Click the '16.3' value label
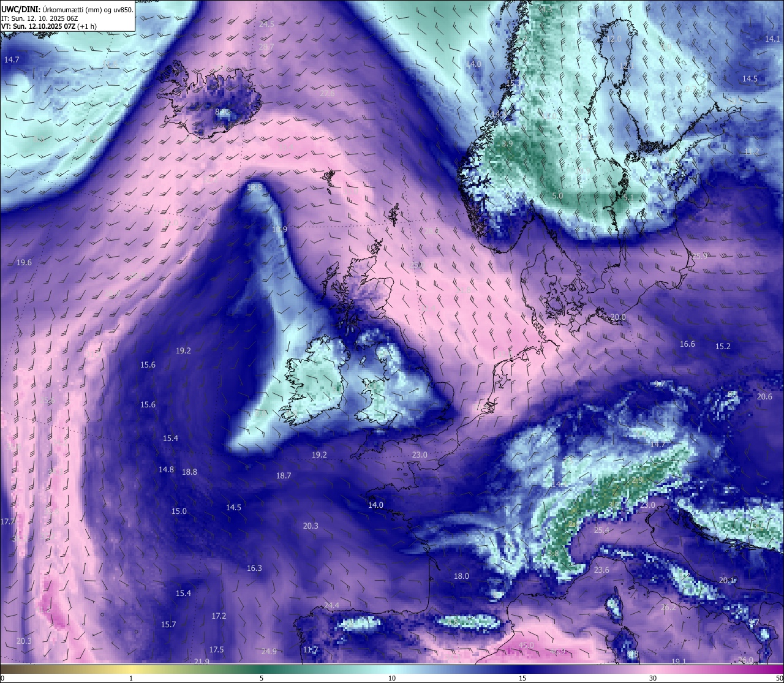 pyautogui.click(x=254, y=568)
